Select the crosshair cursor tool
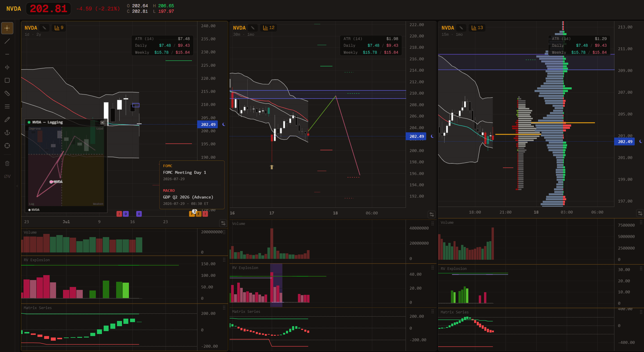Viewport: 644px width, 352px height. point(7,28)
